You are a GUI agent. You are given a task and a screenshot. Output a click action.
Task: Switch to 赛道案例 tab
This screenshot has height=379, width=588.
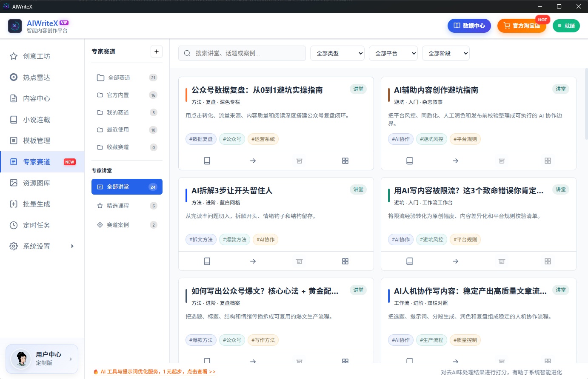(127, 225)
